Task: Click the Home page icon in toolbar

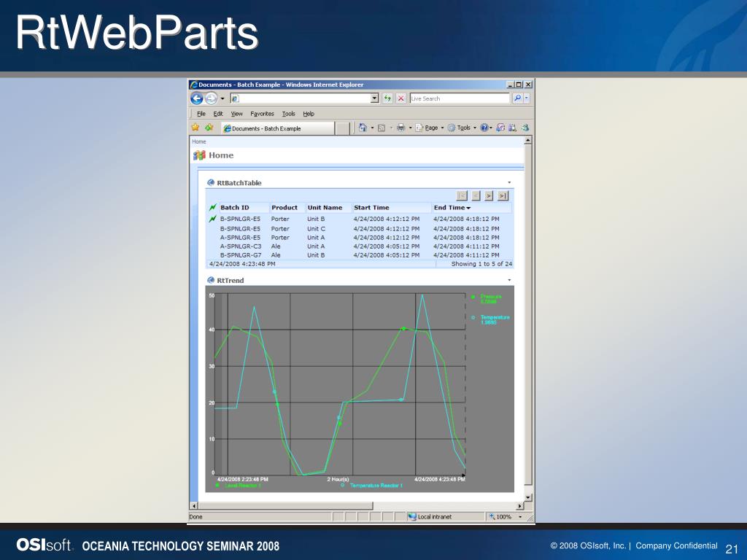Action: 363,128
